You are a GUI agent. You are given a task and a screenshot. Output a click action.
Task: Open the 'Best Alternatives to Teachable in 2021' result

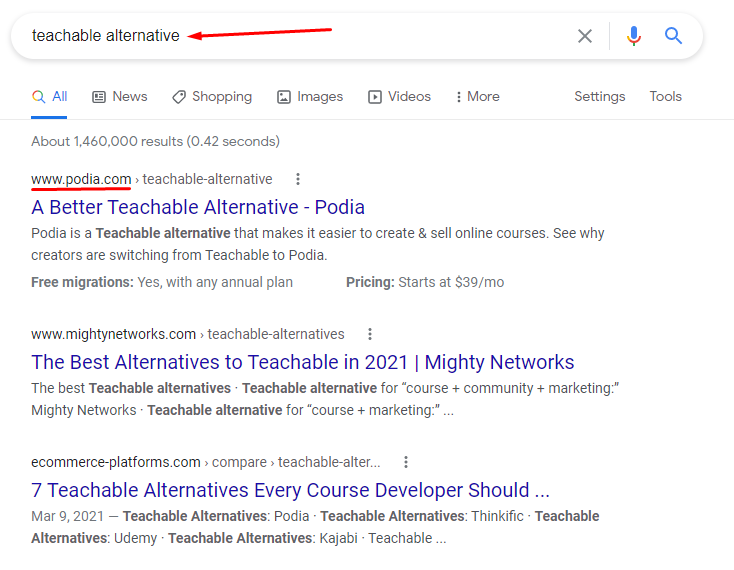[x=302, y=362]
